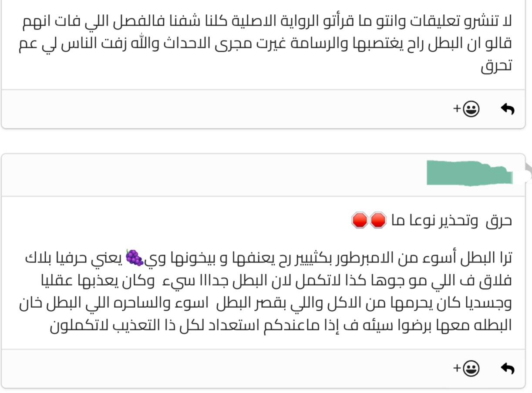The height and width of the screenshot is (393, 532).
Task: Click the stop sign emoji beside 'نوعا ما'
Action: coord(378,220)
